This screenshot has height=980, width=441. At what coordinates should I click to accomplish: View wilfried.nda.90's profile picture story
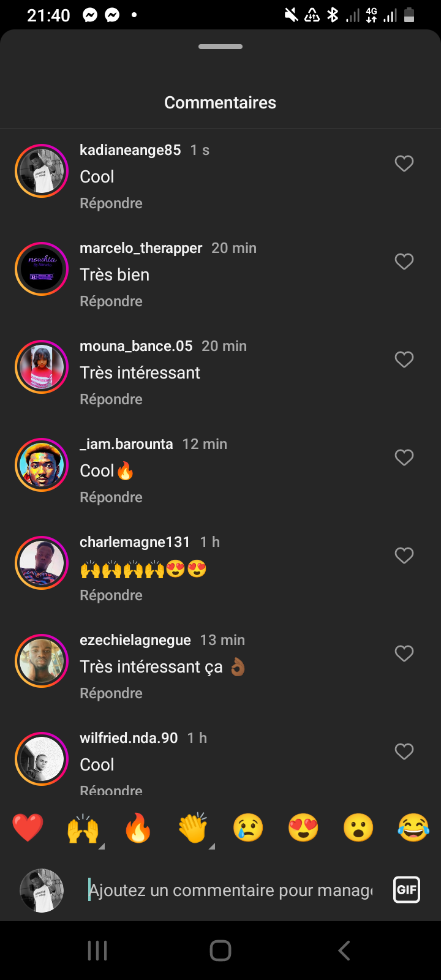click(42, 759)
